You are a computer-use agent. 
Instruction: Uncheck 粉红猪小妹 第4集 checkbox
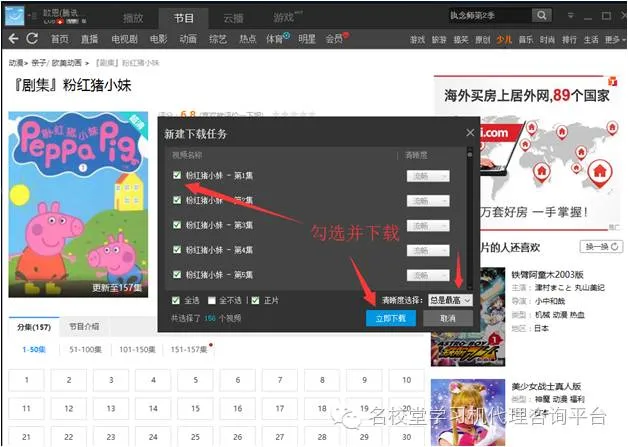(x=177, y=250)
